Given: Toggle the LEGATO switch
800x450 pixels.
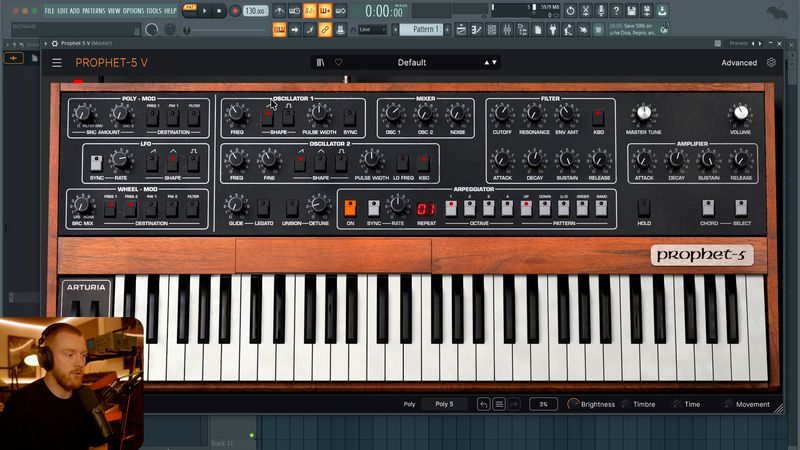Looking at the screenshot, I should coord(263,208).
